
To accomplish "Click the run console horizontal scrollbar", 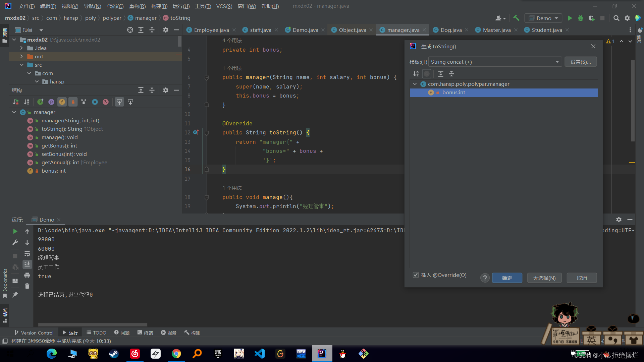I will click(92, 324).
